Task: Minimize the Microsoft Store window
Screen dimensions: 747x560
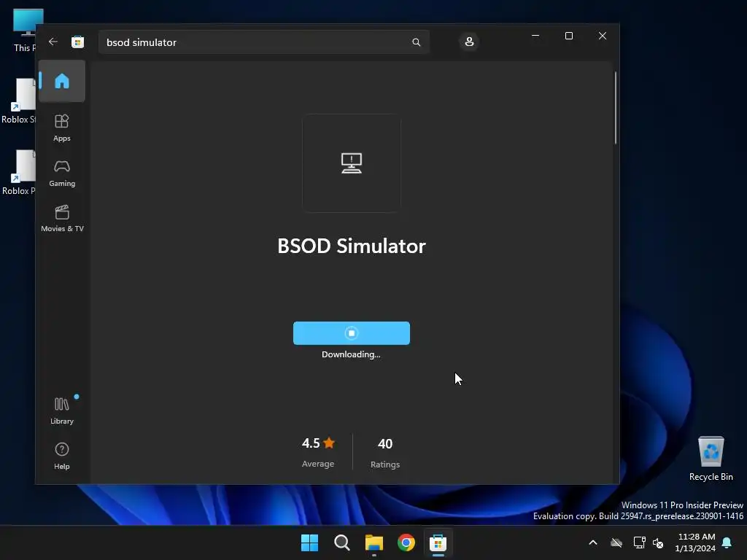Action: [x=535, y=36]
